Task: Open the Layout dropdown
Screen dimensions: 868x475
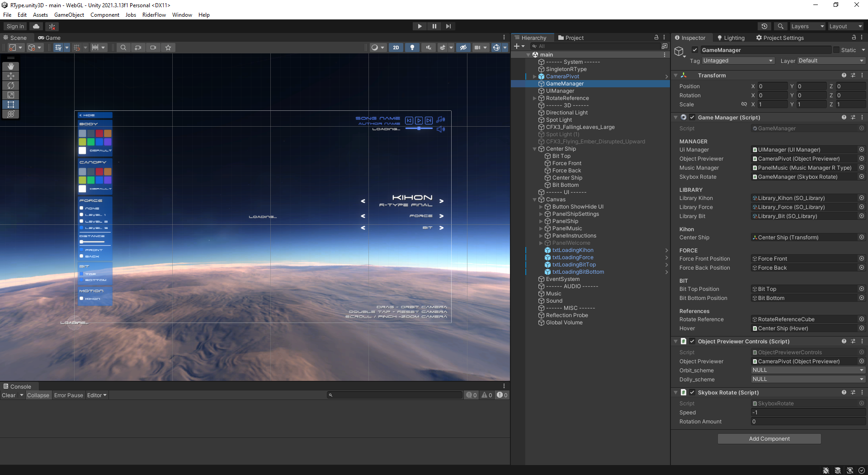Action: click(845, 26)
